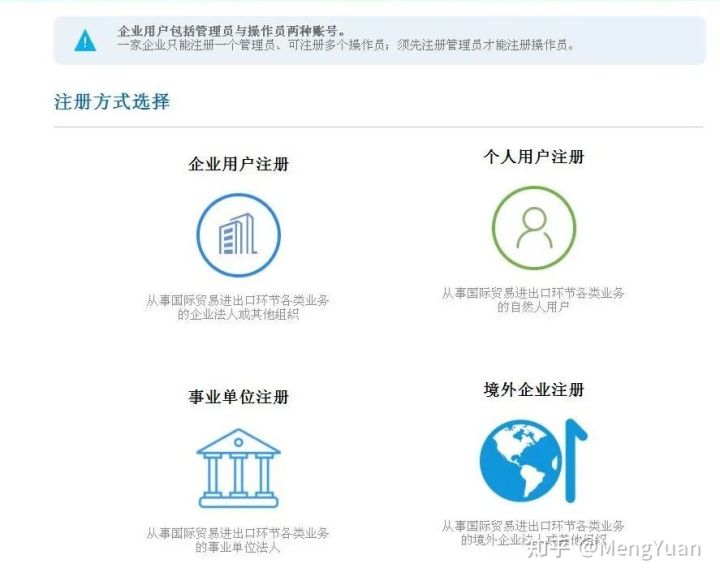Click the 注册方式选择 section title
Screen dimensions: 720x581
point(112,102)
